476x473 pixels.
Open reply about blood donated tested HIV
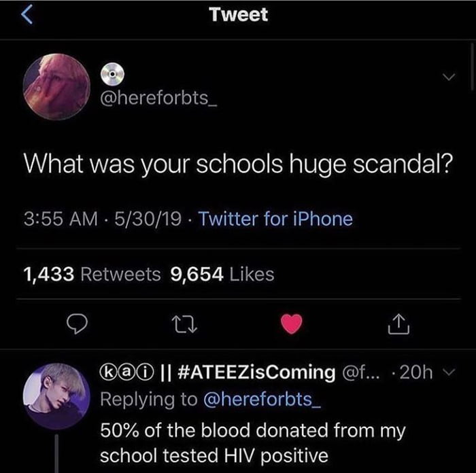[x=253, y=443]
